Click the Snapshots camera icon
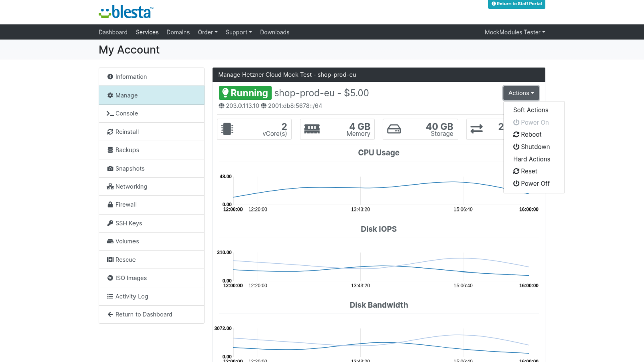This screenshot has width=644, height=362. click(x=110, y=168)
